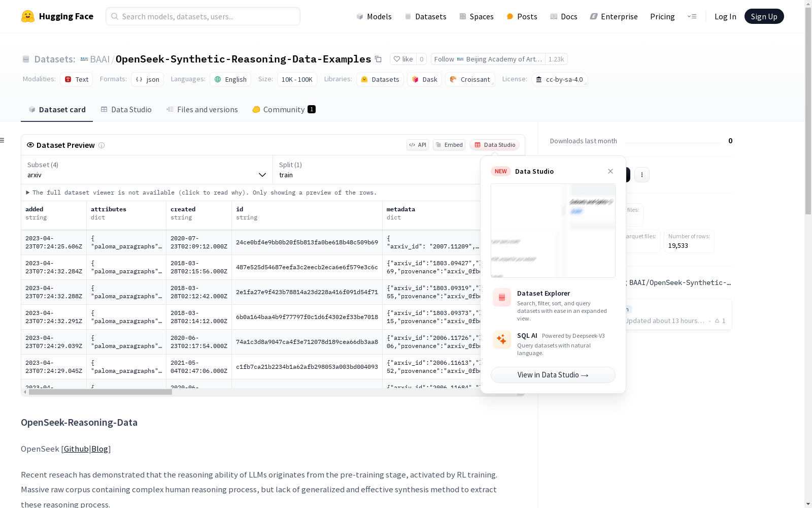Click View in Data Studio button
Screen dimensions: 812x508
pyautogui.click(x=553, y=375)
